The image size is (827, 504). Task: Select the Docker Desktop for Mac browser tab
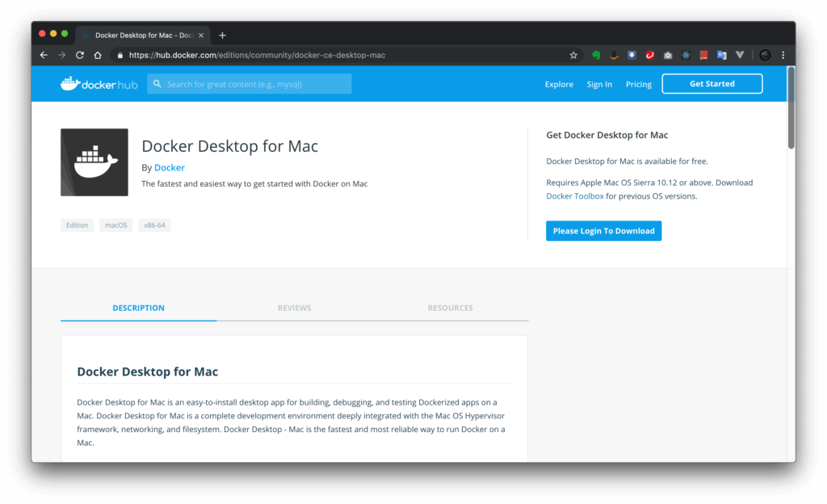(x=144, y=36)
